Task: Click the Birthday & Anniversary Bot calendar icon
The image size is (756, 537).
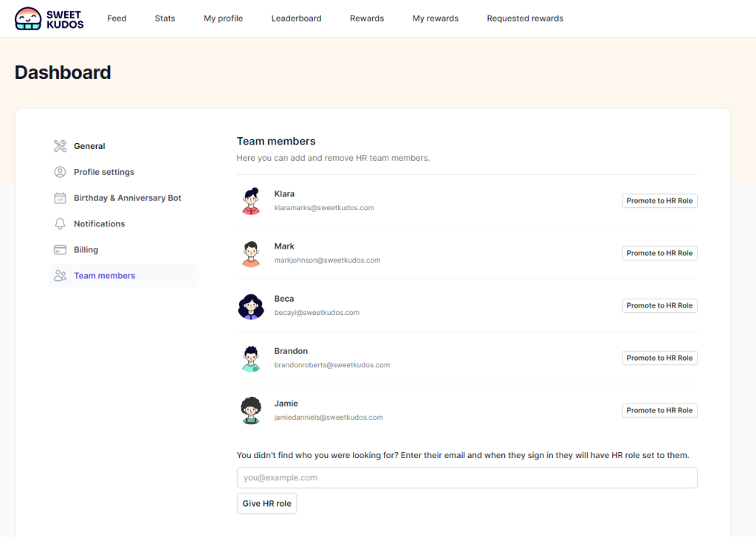Action: [x=61, y=198]
